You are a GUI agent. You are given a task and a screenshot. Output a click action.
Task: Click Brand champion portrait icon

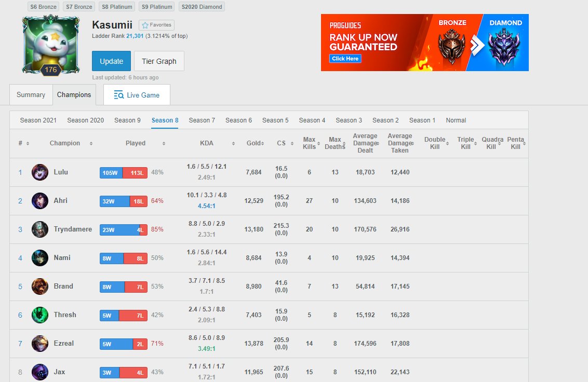(40, 286)
